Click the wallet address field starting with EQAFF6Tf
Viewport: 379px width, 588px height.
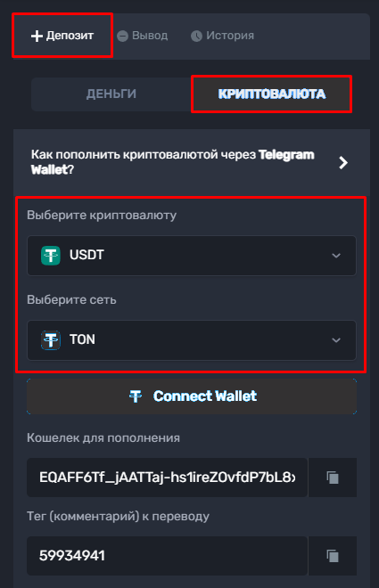168,478
